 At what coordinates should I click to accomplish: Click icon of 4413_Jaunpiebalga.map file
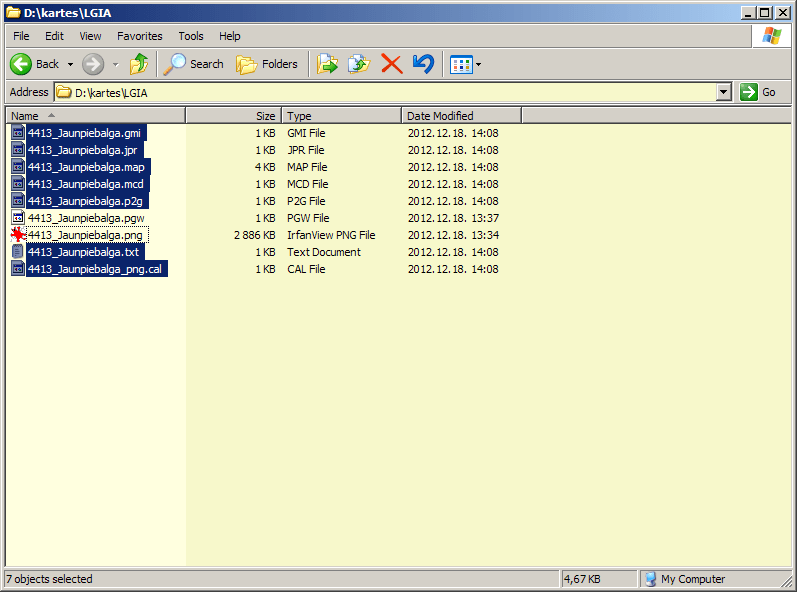18,167
